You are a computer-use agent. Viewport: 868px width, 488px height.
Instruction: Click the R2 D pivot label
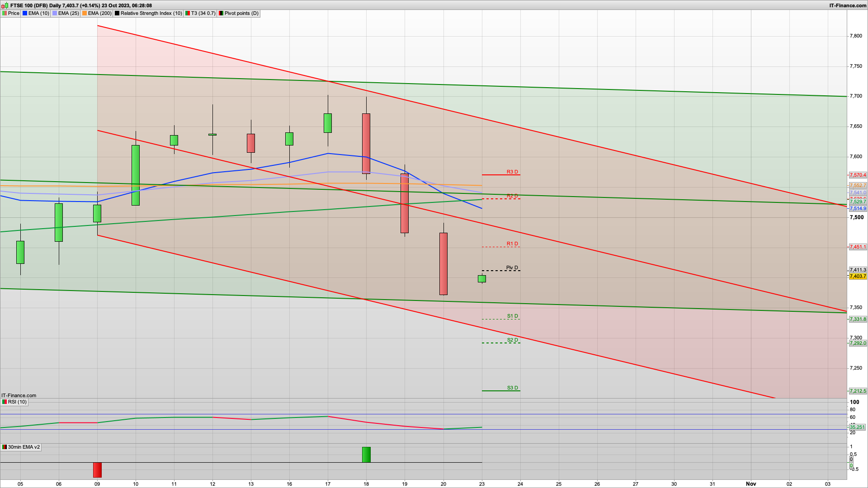click(x=512, y=196)
